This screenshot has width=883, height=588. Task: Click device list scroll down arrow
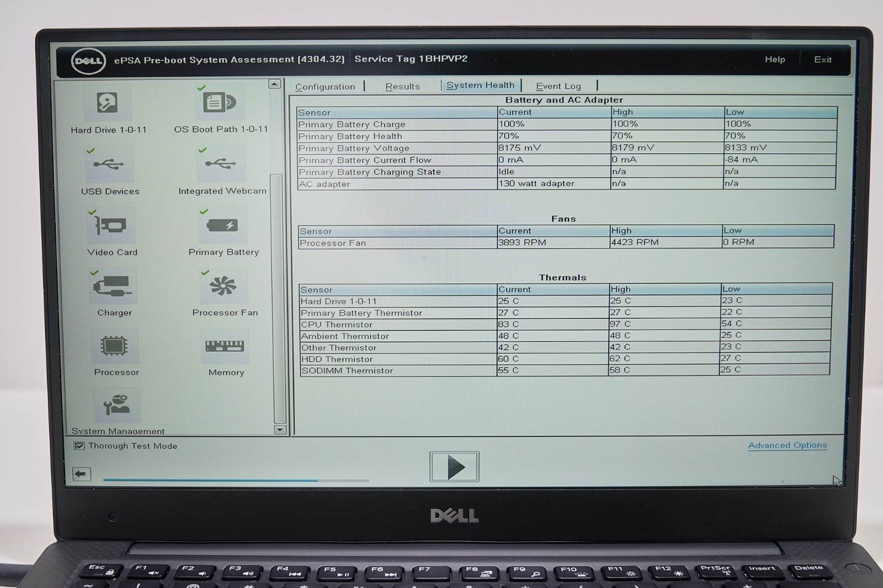(x=280, y=430)
